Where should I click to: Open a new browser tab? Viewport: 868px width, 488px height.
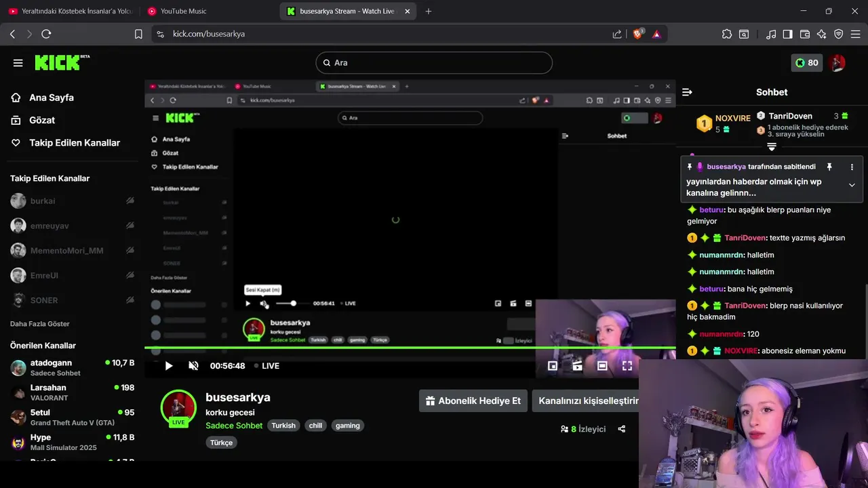tap(429, 11)
